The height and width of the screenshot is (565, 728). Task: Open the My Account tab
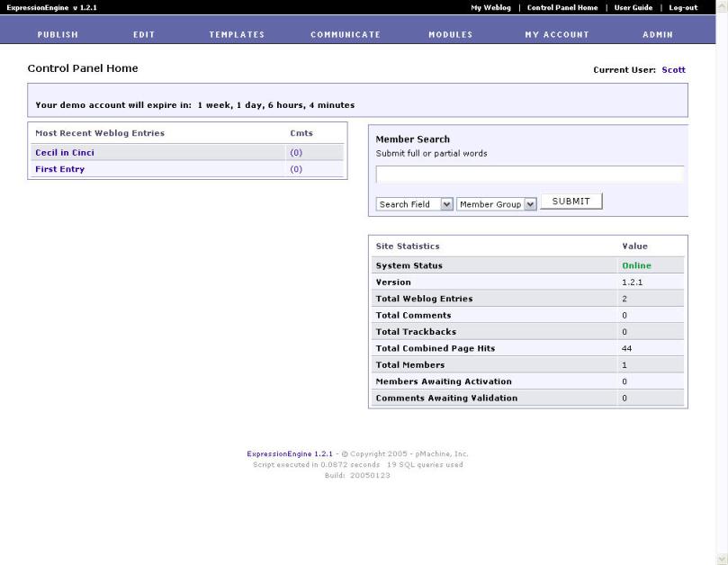pos(557,34)
